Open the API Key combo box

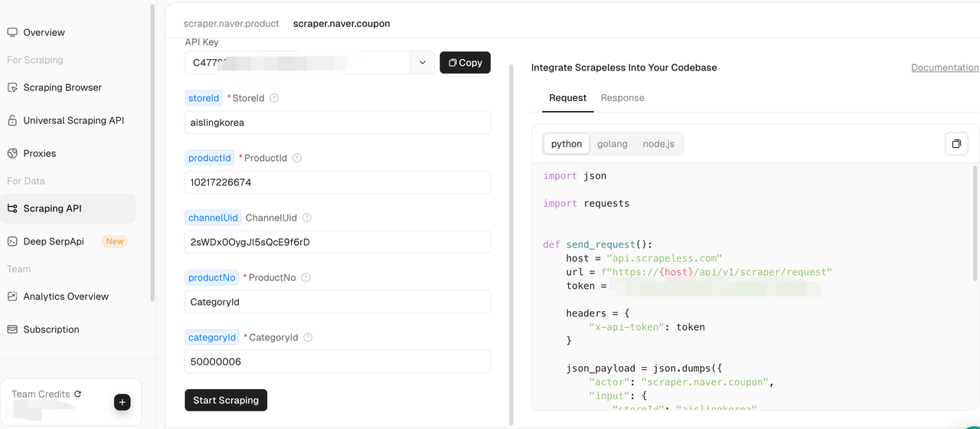[309, 63]
